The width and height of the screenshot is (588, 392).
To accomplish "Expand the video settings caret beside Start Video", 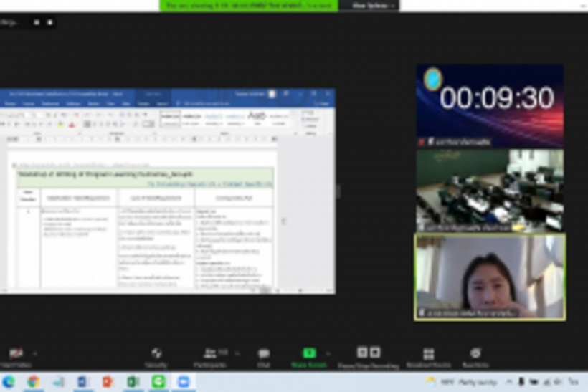I will pyautogui.click(x=36, y=353).
